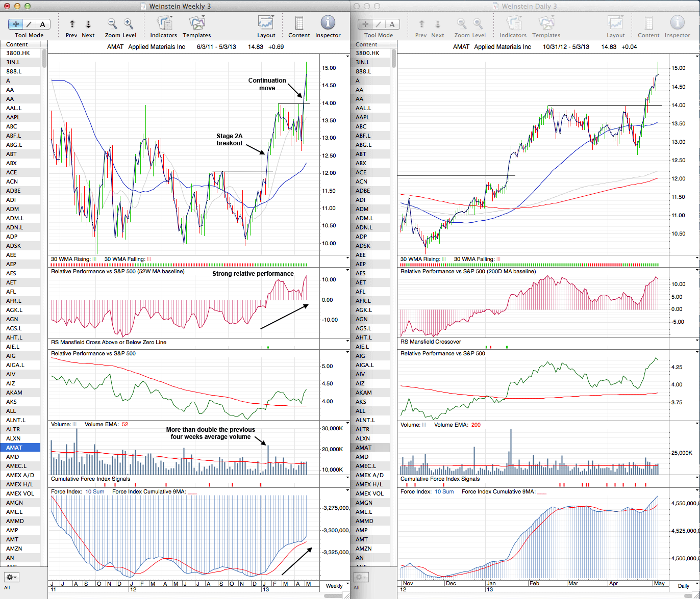The image size is (700, 599).
Task: Toggle the Content sidebar in Weekly window
Action: click(299, 24)
